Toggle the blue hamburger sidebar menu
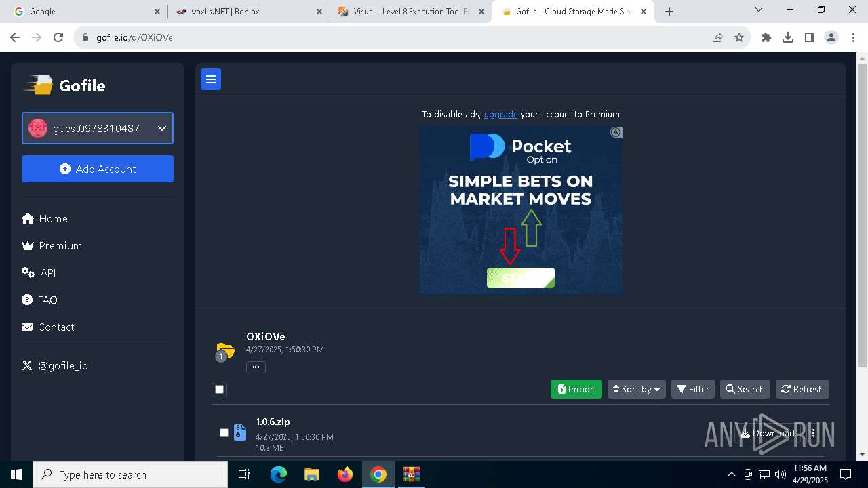The height and width of the screenshot is (488, 868). pos(211,79)
